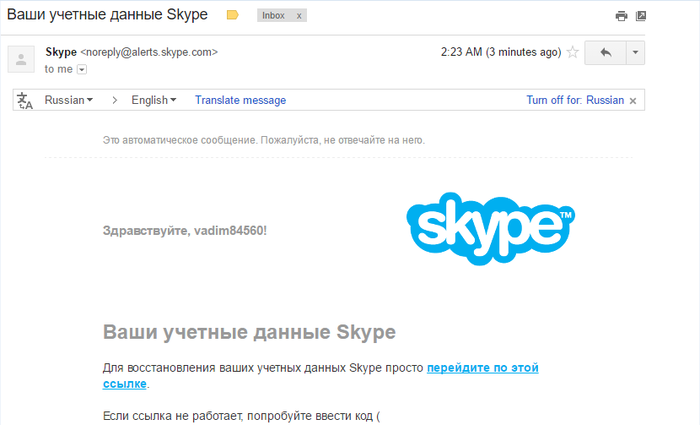Expand recipient details next to "to me"
Viewport: 700px width, 425px height.
(82, 69)
